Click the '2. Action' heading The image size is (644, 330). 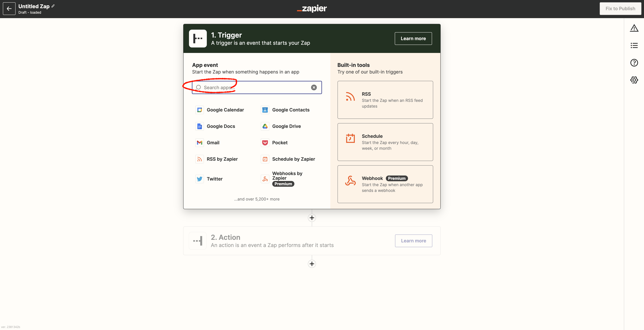(x=226, y=237)
